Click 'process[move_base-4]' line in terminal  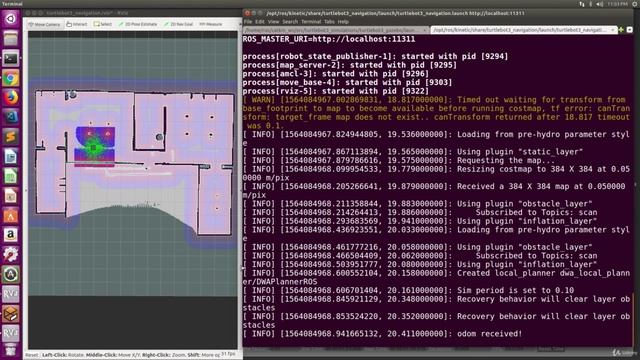[347, 82]
